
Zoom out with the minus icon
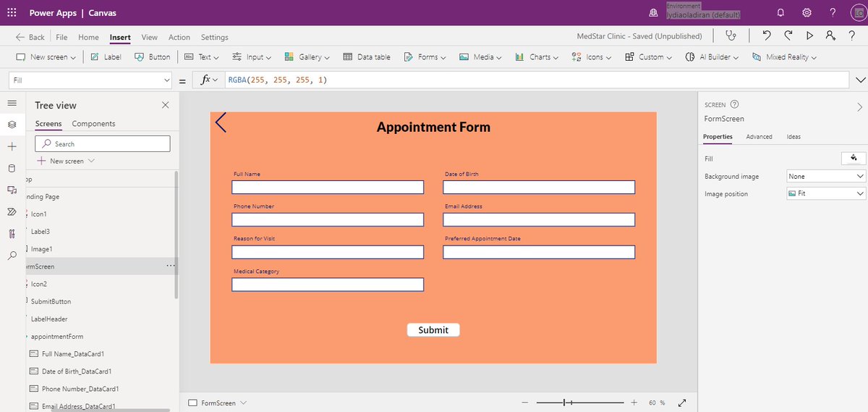click(526, 402)
